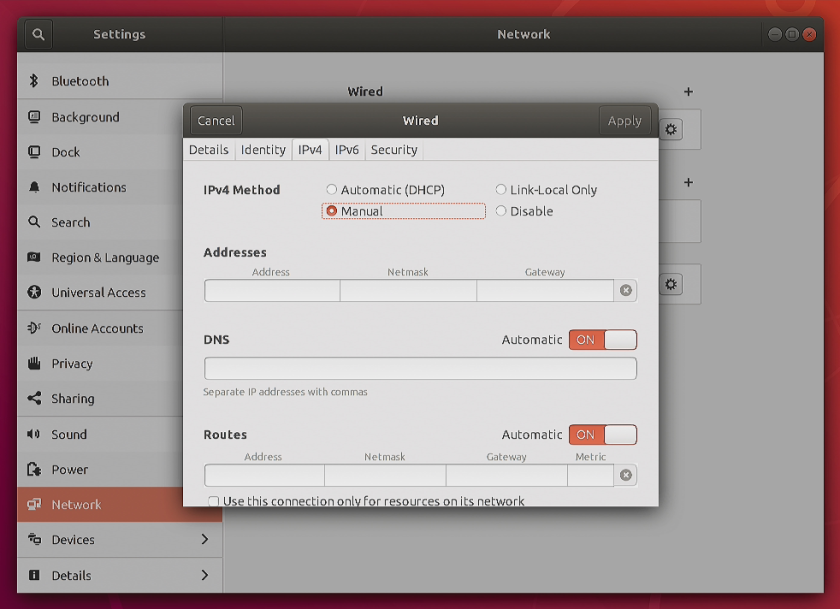Open the Security tab
Viewport: 840px width, 610px height.
coord(394,150)
